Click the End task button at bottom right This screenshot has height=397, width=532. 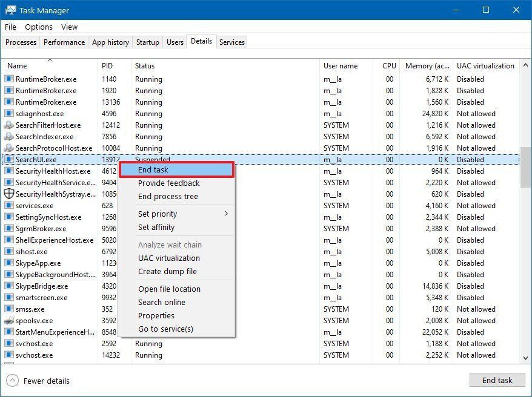(x=497, y=380)
